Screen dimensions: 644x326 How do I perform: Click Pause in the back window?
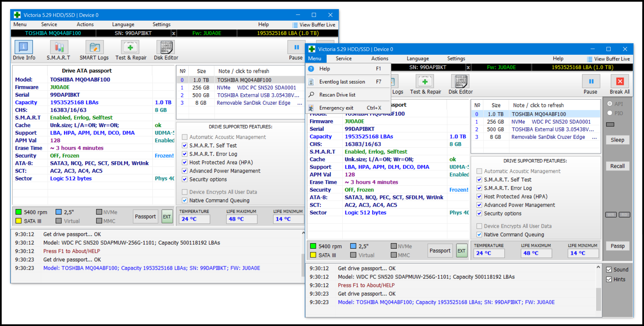pos(296,50)
